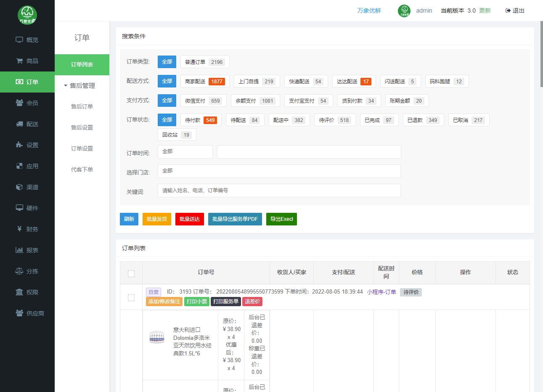Click the yen symbol 财务 icon

tap(19, 229)
